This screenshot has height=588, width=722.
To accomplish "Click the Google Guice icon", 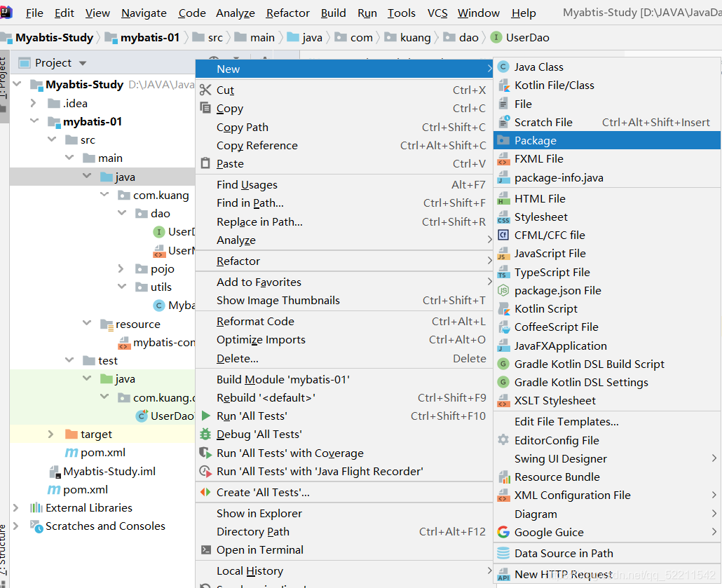I will pos(503,533).
